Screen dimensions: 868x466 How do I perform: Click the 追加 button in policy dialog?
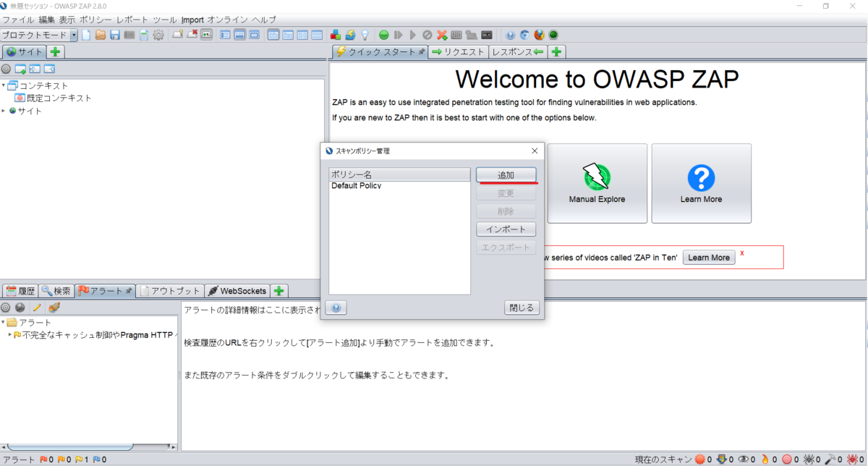click(x=506, y=175)
